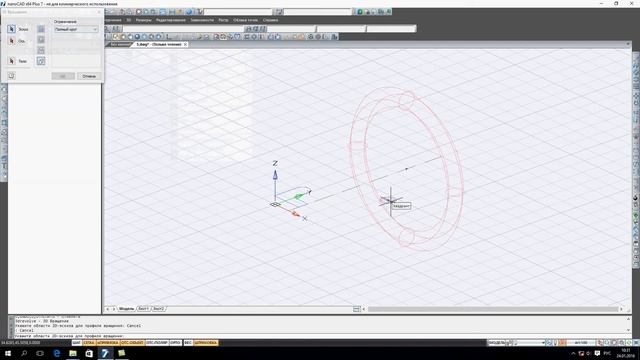Close the 5.dwg document tab

click(x=185, y=44)
